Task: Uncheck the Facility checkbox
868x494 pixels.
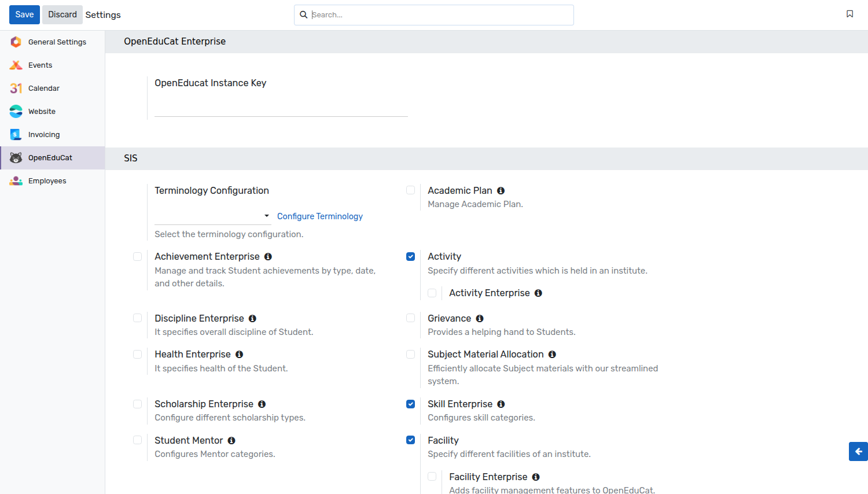Action: coord(411,440)
